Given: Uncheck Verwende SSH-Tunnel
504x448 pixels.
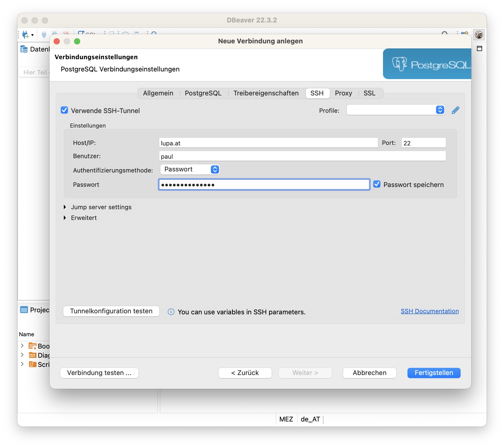Looking at the screenshot, I should pos(64,110).
